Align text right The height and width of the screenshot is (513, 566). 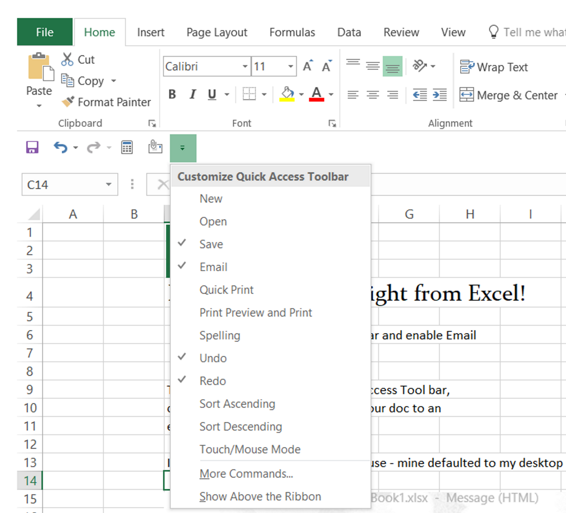pos(392,95)
